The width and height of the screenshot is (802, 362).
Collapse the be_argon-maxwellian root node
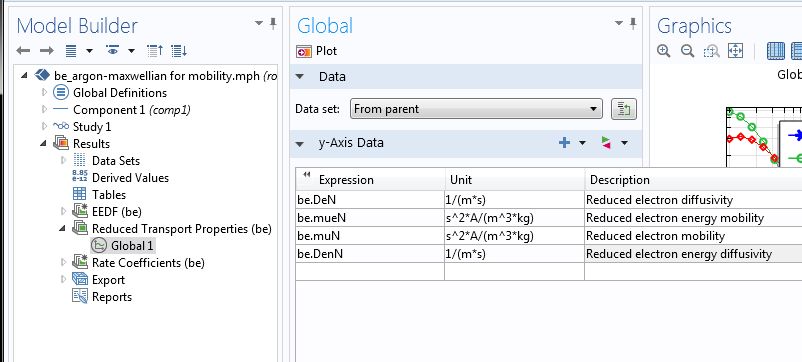point(24,76)
